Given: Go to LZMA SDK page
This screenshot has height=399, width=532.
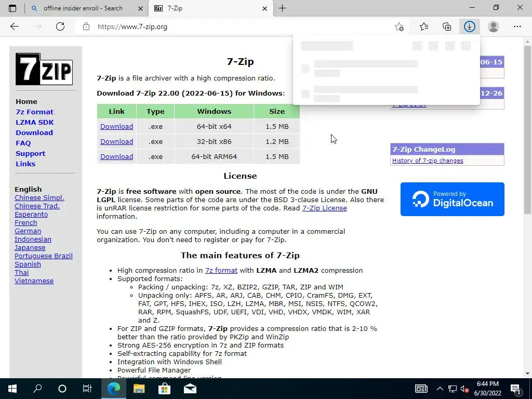Looking at the screenshot, I should pos(35,122).
